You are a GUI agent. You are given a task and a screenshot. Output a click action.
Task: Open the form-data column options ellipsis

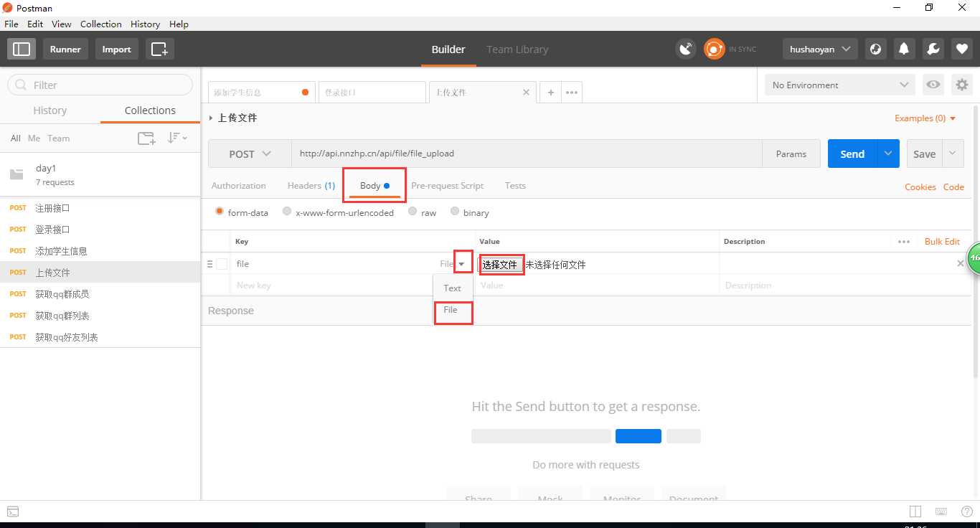coord(904,242)
